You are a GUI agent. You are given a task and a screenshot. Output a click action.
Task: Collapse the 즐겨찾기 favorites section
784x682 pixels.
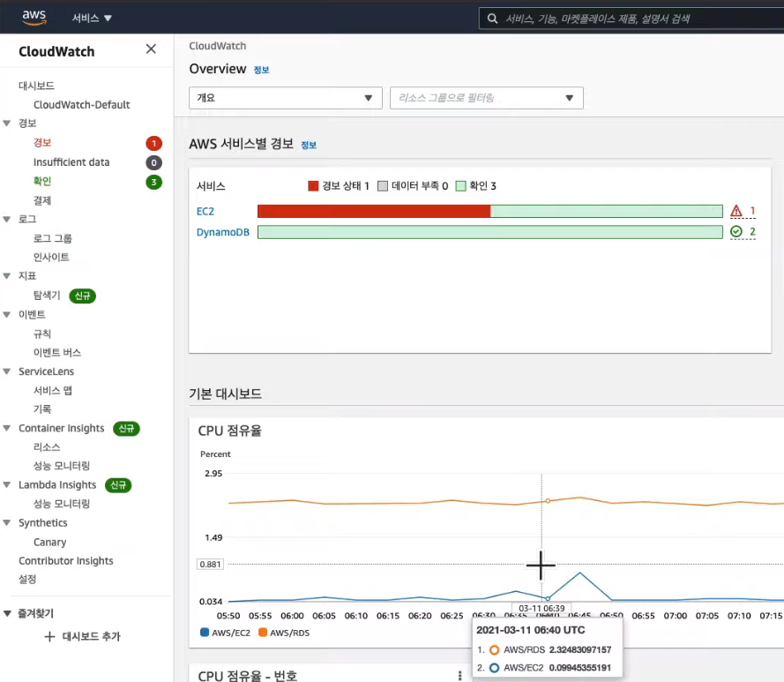[x=7, y=613]
